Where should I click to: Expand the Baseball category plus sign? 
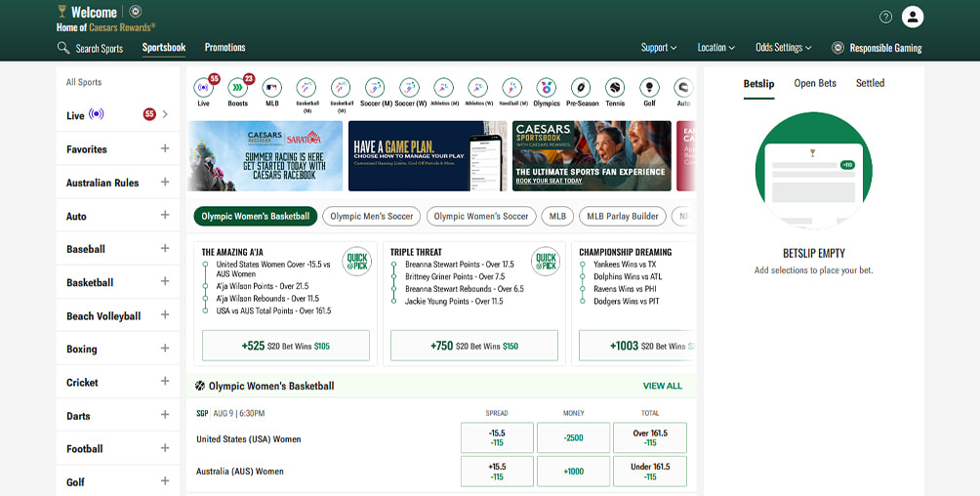tap(165, 248)
